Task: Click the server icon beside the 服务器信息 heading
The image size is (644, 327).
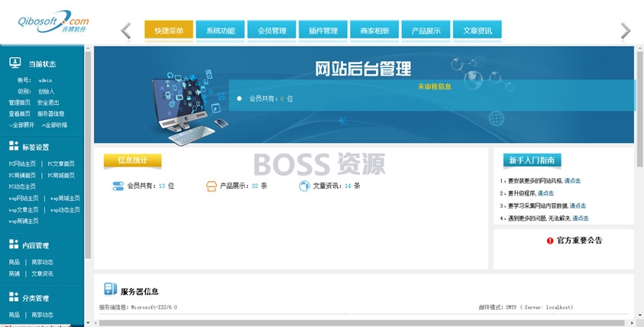Action: tap(110, 289)
